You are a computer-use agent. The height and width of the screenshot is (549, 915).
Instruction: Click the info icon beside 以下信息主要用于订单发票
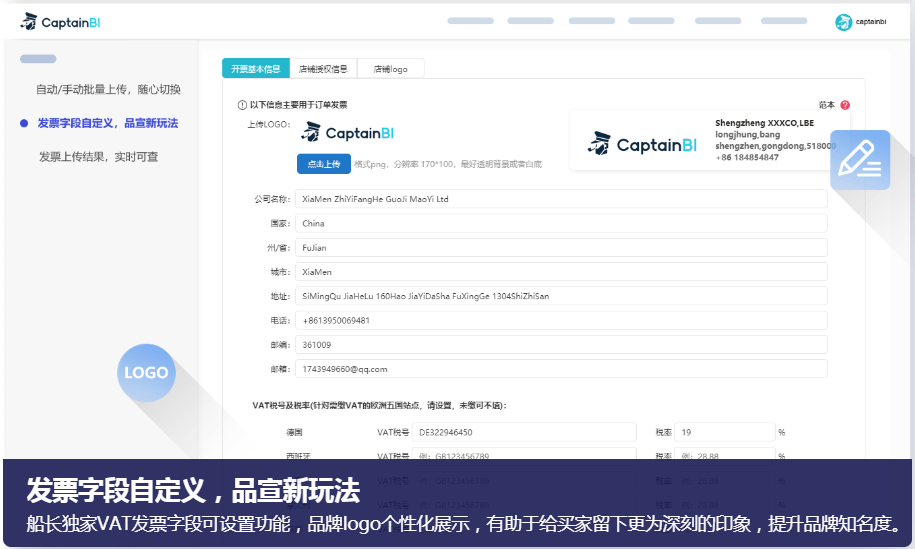(x=242, y=105)
